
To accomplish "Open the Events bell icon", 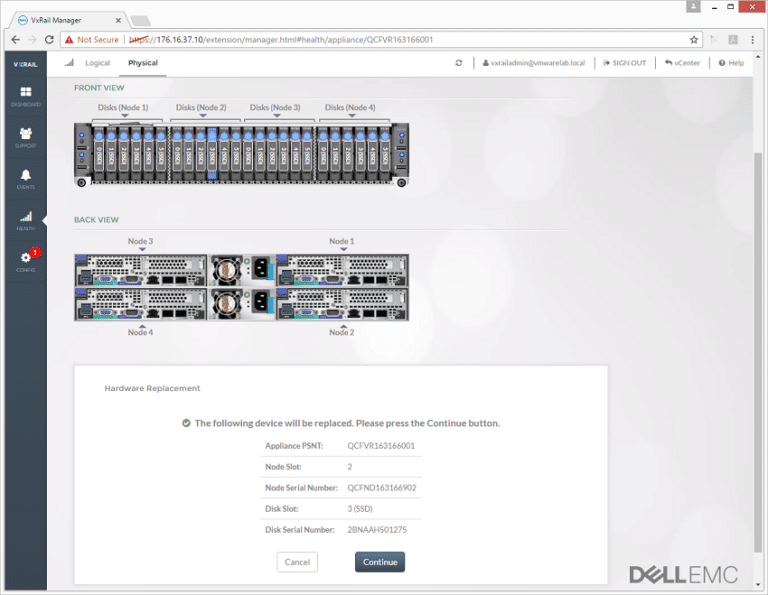I will point(26,179).
